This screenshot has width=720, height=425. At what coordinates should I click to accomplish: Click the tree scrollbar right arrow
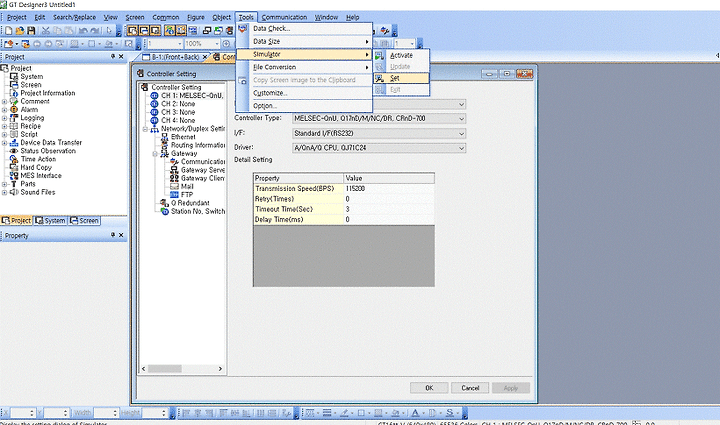(x=220, y=369)
